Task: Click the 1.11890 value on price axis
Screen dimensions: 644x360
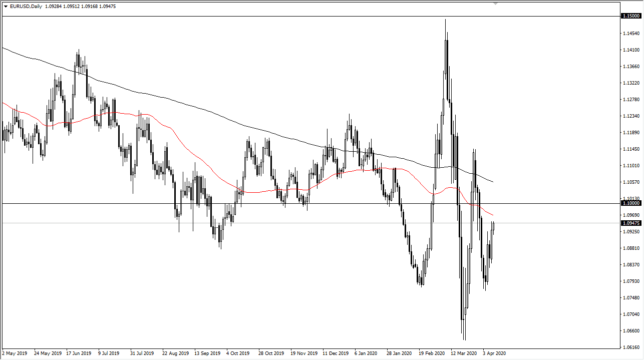Action: click(x=631, y=133)
